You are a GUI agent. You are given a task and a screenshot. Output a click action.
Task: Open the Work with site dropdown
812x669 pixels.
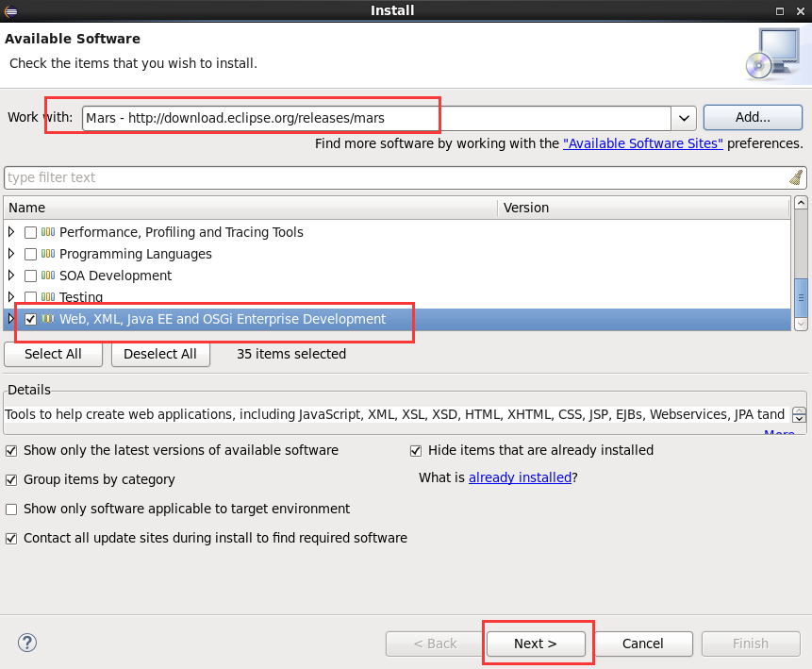[x=684, y=118]
